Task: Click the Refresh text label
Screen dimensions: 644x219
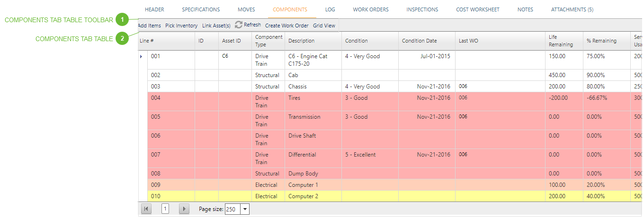Action: pyautogui.click(x=252, y=25)
